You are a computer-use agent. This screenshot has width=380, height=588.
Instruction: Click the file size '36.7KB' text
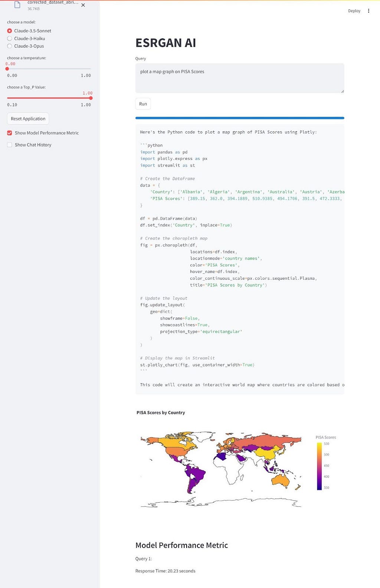click(x=33, y=9)
